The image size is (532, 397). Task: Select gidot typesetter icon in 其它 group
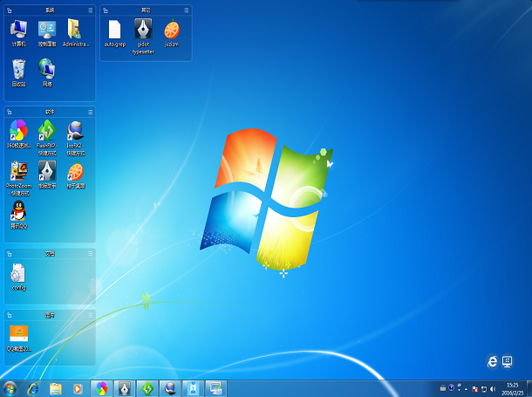143,37
